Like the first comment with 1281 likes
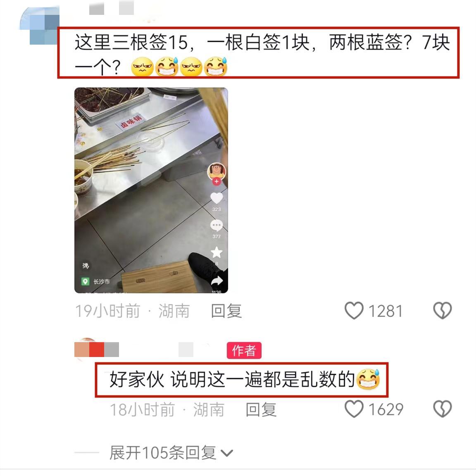 point(354,310)
